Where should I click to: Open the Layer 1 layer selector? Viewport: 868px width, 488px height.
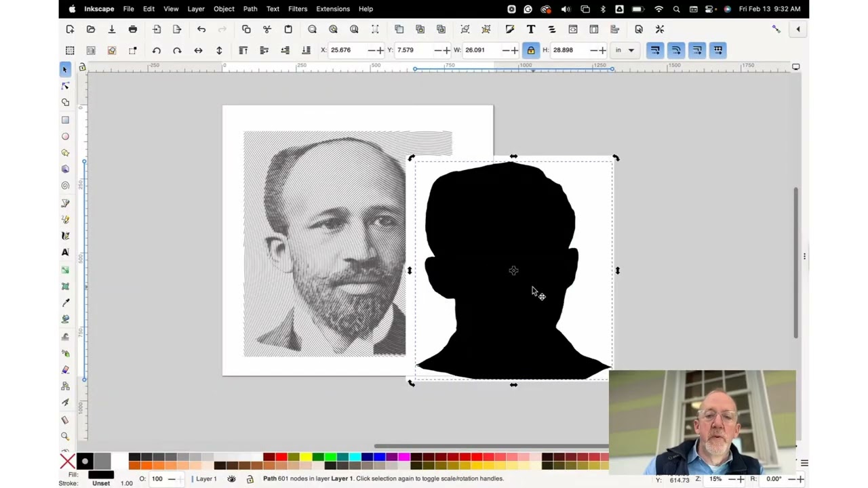tap(206, 479)
